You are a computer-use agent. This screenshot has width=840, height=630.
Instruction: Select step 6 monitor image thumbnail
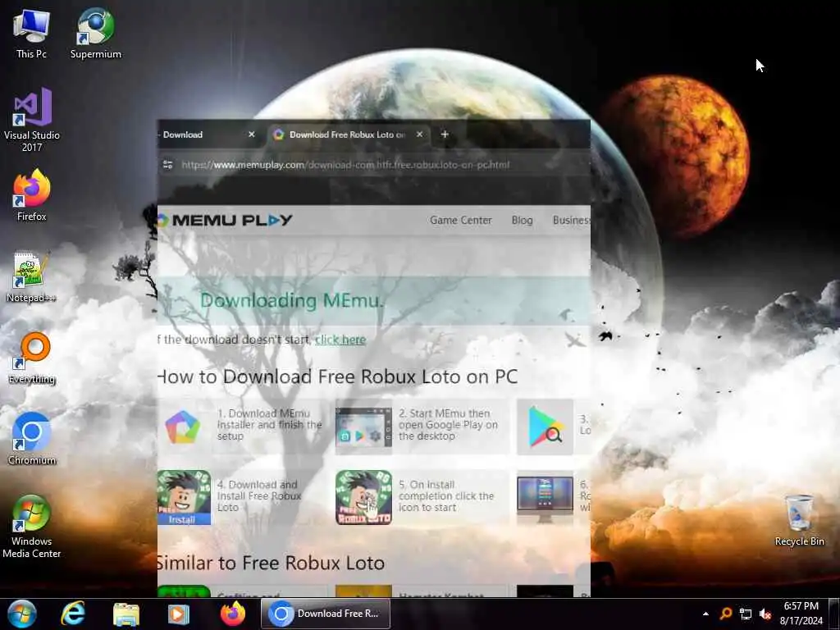click(x=545, y=498)
